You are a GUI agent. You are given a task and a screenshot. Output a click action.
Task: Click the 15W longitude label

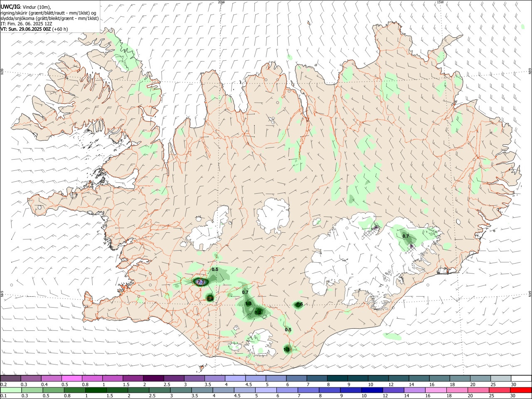point(440,2)
